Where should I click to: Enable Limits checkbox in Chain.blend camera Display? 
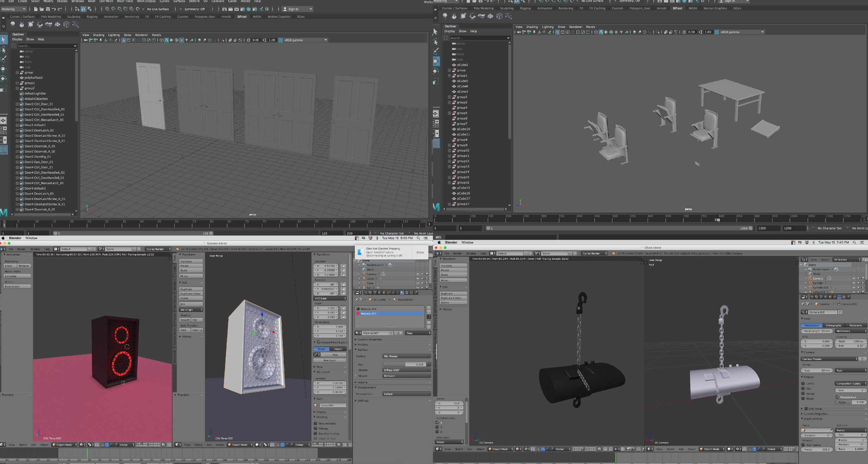point(803,383)
